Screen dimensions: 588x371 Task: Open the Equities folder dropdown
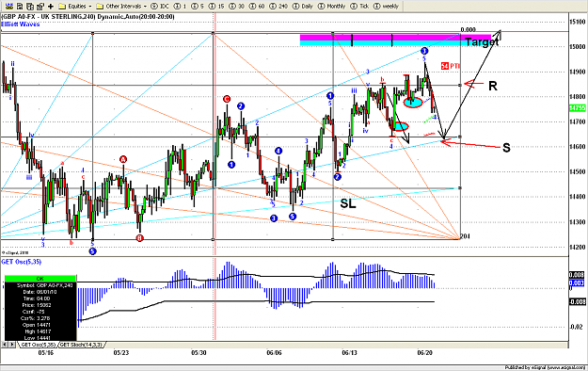(75, 6)
